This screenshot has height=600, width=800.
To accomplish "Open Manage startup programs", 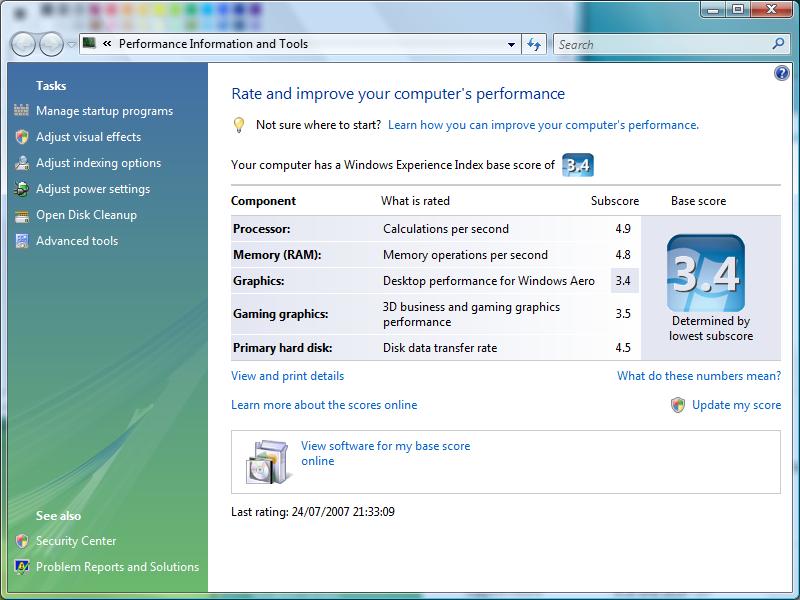I will (105, 111).
